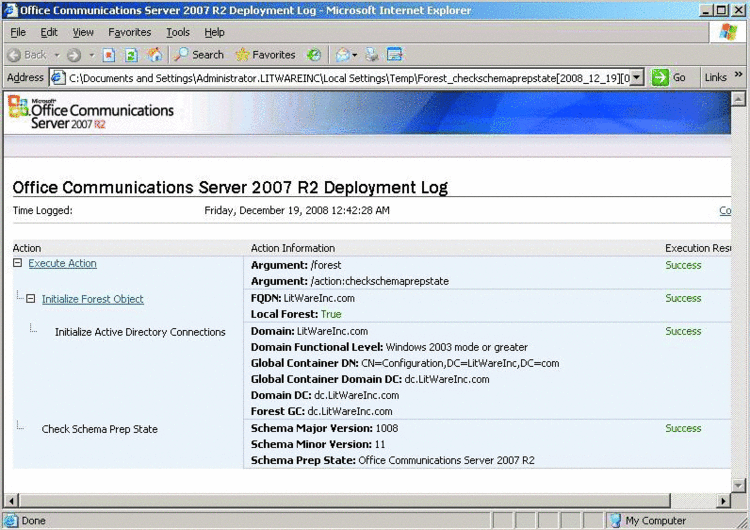Screen dimensions: 750x530
Task: Click the Action column header
Action: (x=27, y=248)
